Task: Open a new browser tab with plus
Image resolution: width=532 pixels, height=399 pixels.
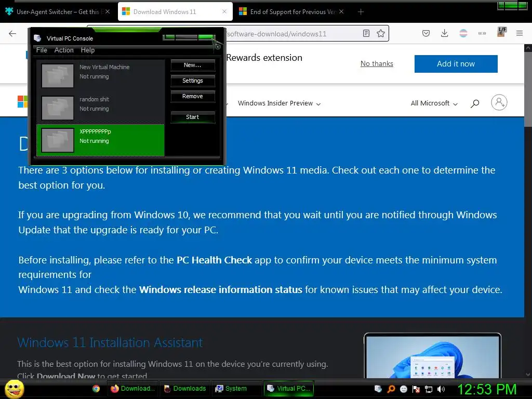Action: 361,12
